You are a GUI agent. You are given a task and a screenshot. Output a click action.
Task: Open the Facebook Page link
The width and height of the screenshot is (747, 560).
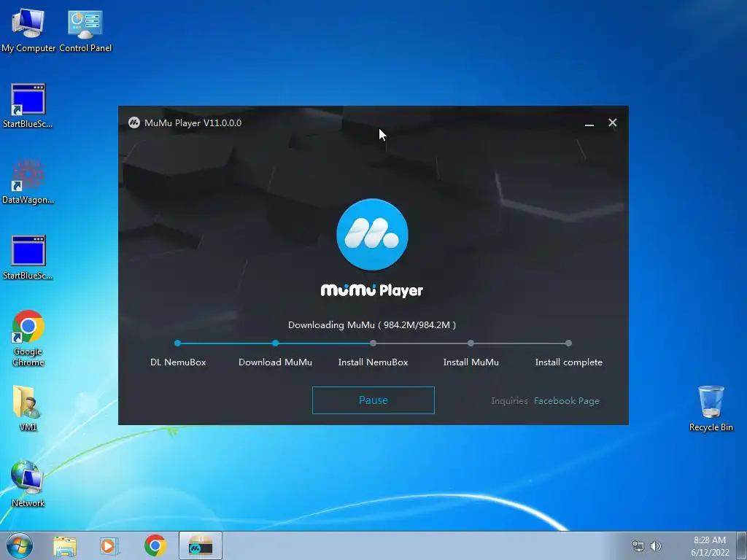(566, 401)
